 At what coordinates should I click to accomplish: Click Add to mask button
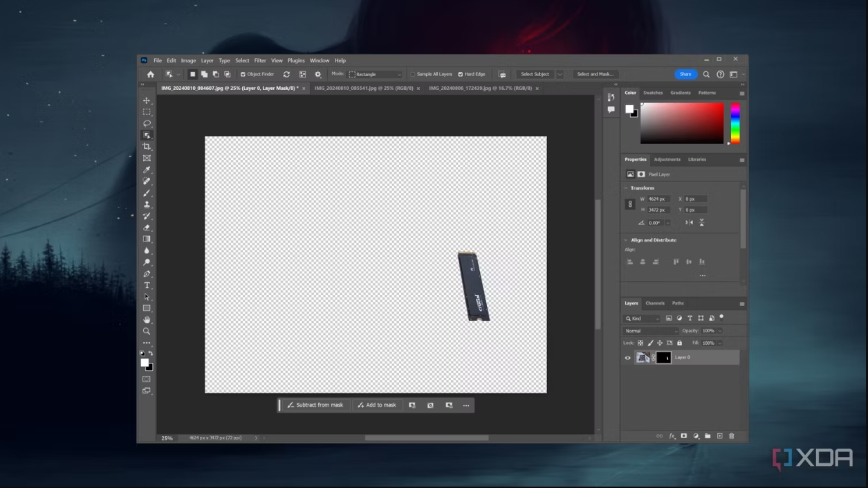[x=377, y=405]
